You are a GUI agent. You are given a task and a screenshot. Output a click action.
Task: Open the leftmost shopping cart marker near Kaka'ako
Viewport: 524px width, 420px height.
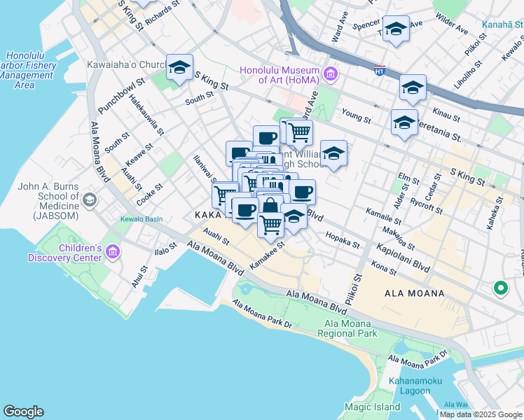pyautogui.click(x=225, y=194)
